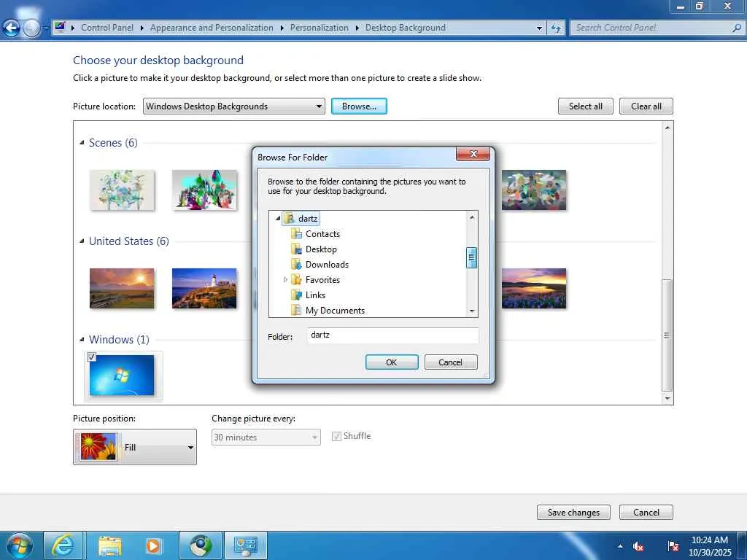Click Control Panel in the breadcrumb
This screenshot has width=747, height=560.
tap(107, 28)
